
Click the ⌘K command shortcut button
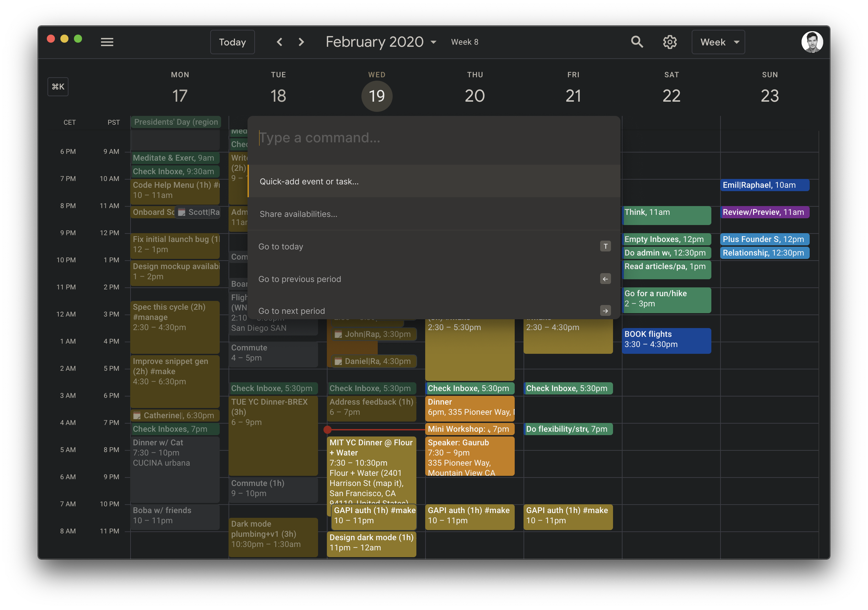[58, 87]
